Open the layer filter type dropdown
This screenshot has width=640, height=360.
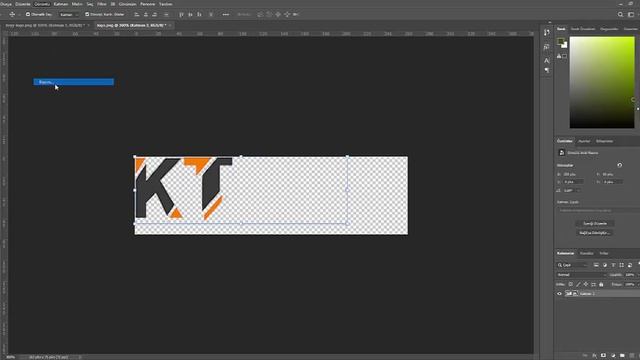pos(573,265)
